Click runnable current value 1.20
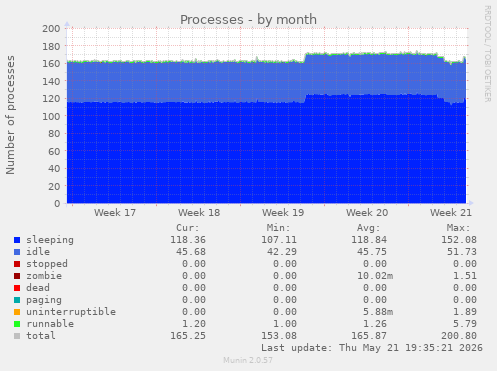This screenshot has height=371, width=497. 194,324
